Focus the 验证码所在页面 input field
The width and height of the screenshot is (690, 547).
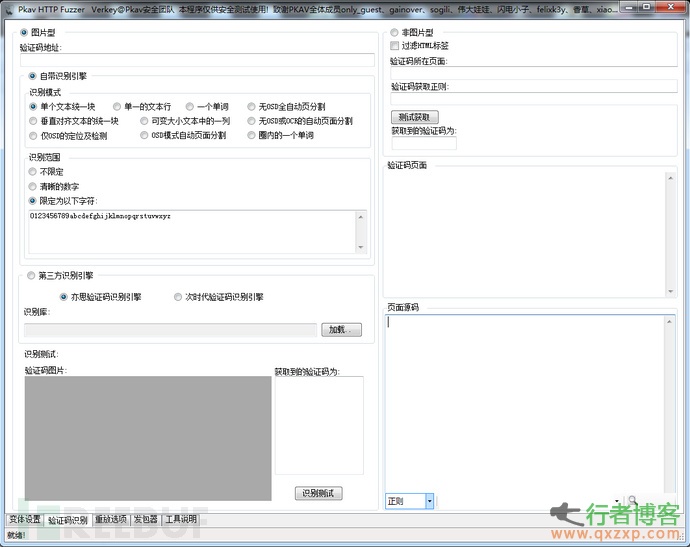(534, 73)
